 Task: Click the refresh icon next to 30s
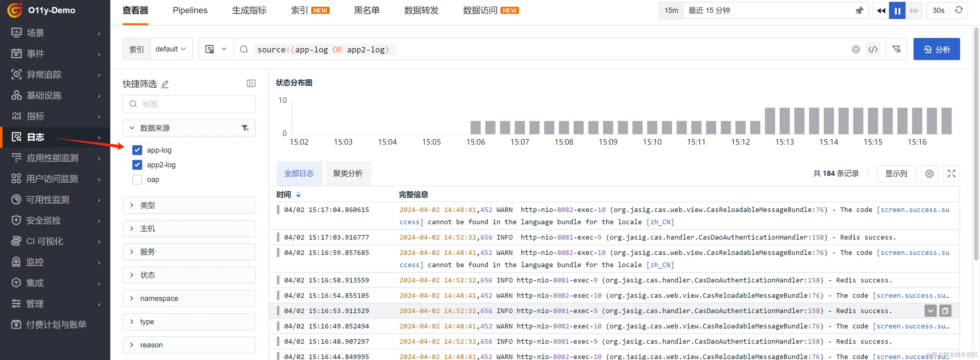959,10
